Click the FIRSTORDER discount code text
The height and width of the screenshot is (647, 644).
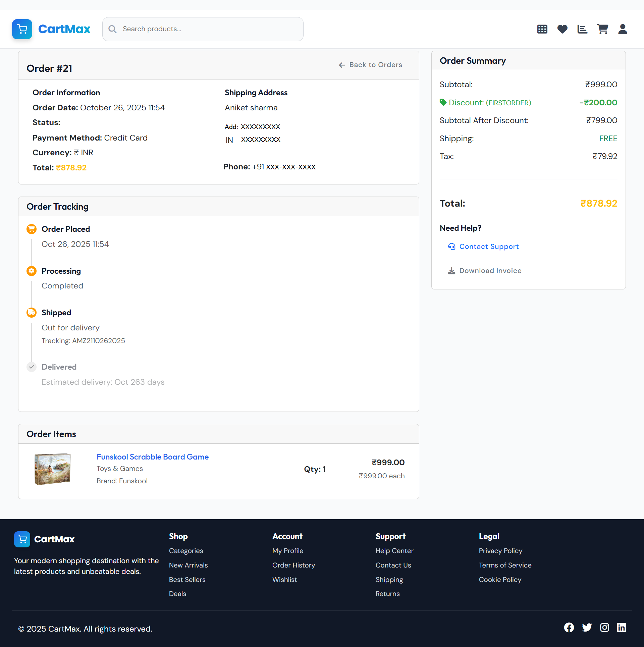click(508, 103)
